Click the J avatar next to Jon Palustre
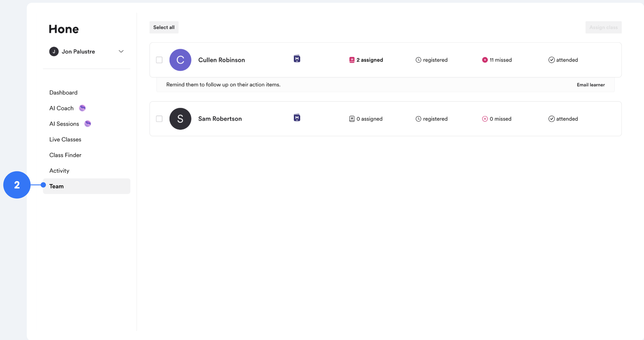The image size is (644, 340). click(54, 51)
